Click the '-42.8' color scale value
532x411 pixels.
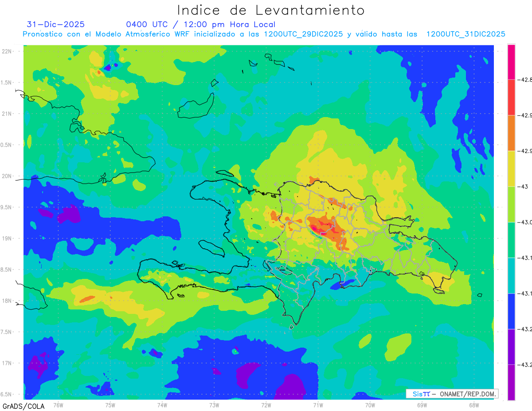pyautogui.click(x=525, y=80)
